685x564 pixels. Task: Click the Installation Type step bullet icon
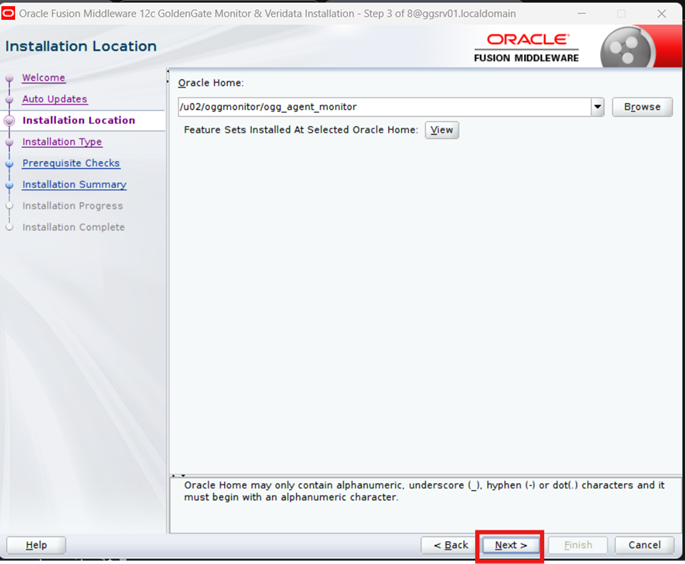[x=10, y=143]
